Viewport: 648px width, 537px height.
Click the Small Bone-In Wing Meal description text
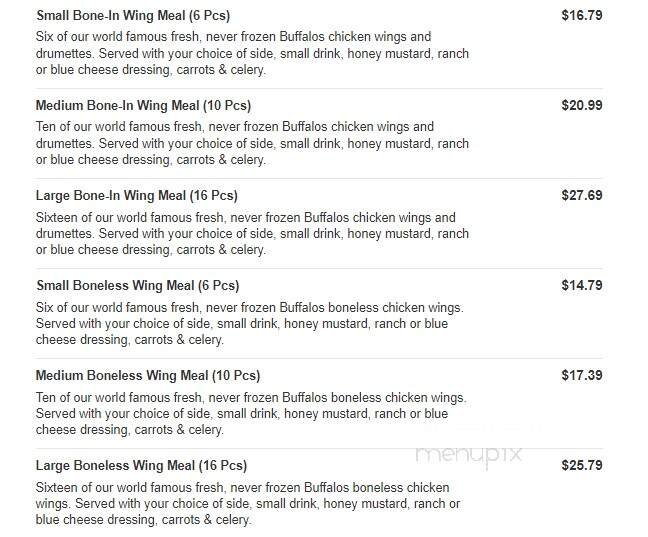click(250, 54)
